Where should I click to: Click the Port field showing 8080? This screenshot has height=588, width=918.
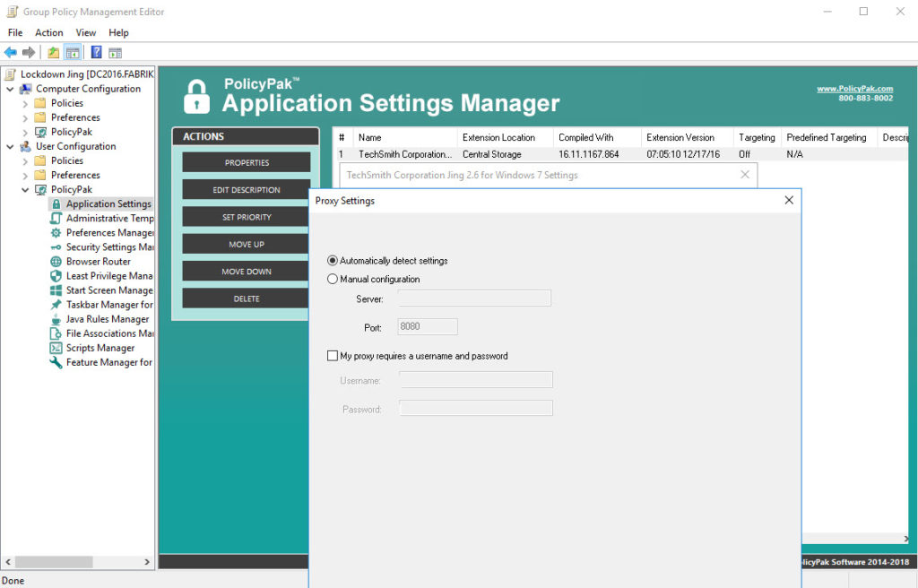pos(428,327)
